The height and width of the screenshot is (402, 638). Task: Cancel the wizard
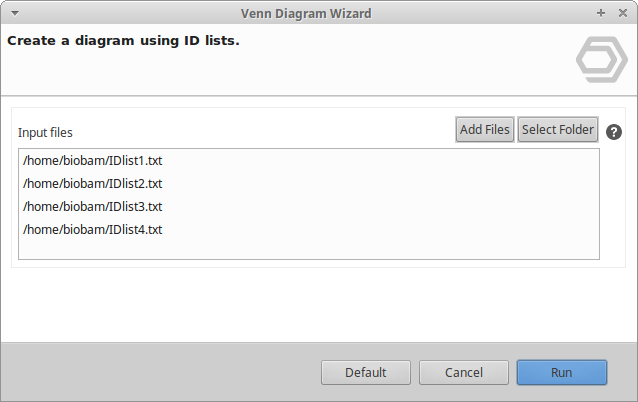coord(464,372)
